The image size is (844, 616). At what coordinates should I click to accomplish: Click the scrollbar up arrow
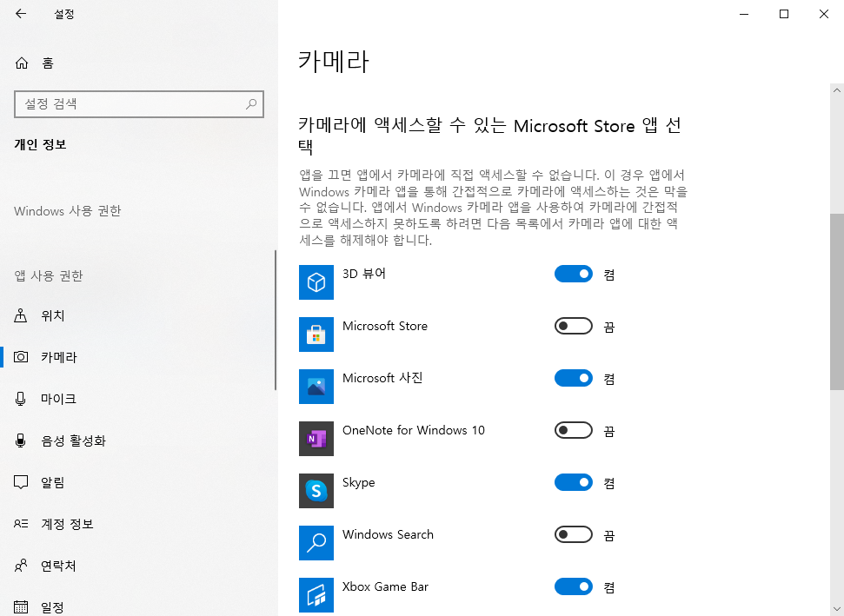coord(836,90)
